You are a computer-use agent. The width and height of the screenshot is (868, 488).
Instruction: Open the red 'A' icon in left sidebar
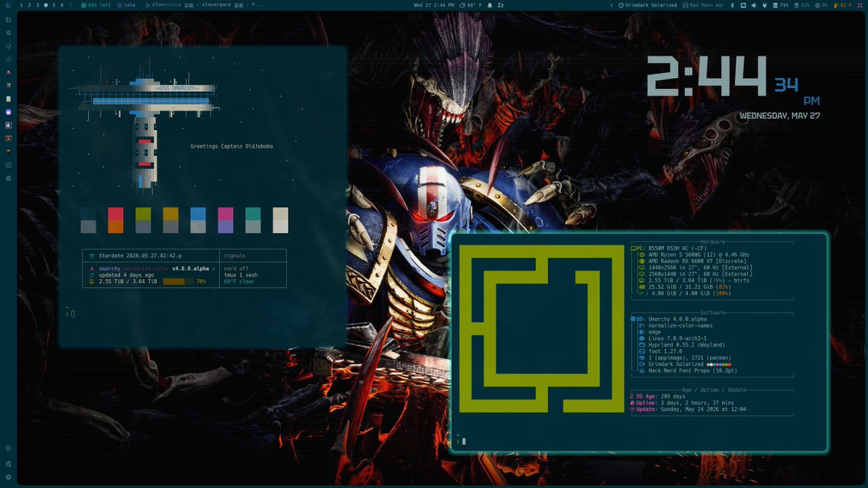(8, 72)
